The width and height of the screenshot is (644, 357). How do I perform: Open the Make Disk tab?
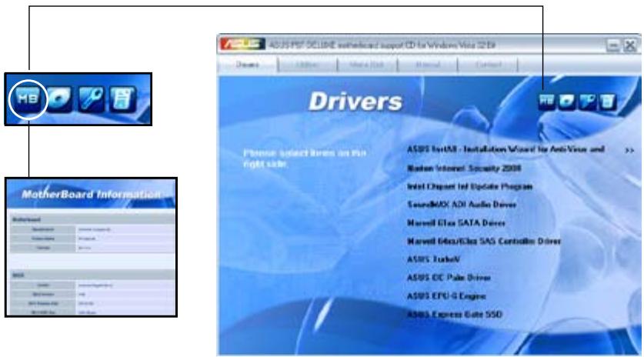[367, 65]
